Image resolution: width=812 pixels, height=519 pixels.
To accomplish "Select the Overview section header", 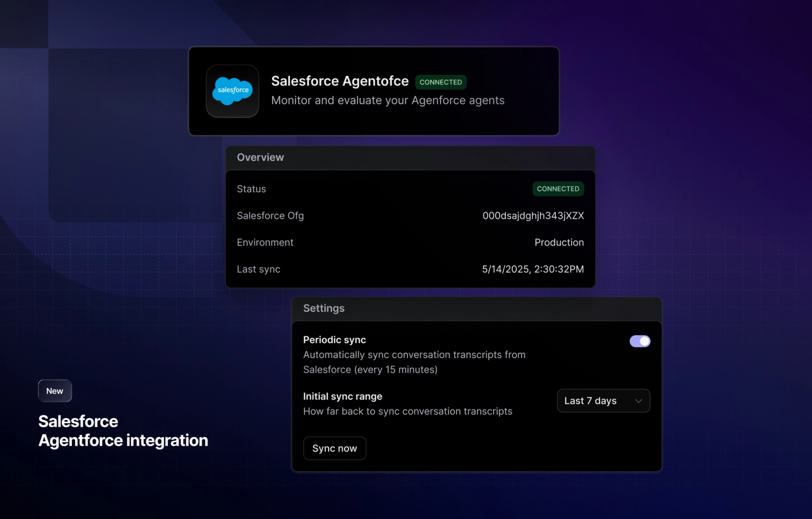I will (410, 158).
